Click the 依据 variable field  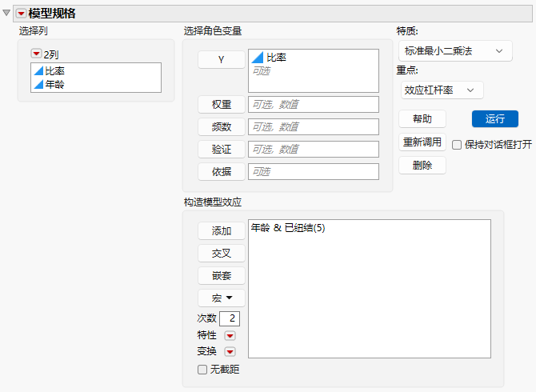coord(314,171)
